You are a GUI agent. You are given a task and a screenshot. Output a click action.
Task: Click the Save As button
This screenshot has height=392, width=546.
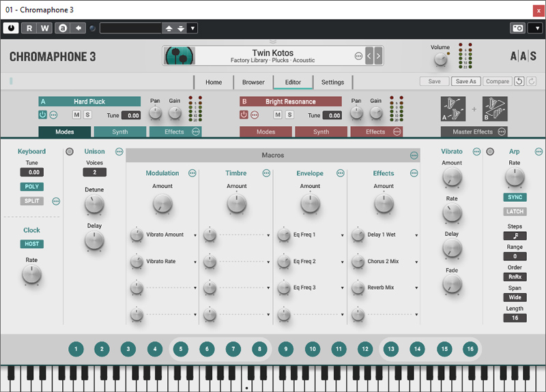tap(465, 82)
